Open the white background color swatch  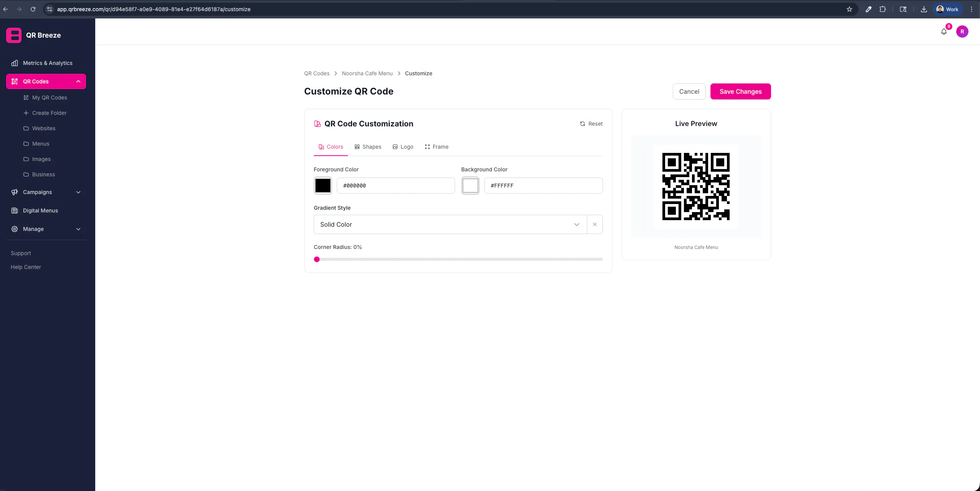point(470,186)
